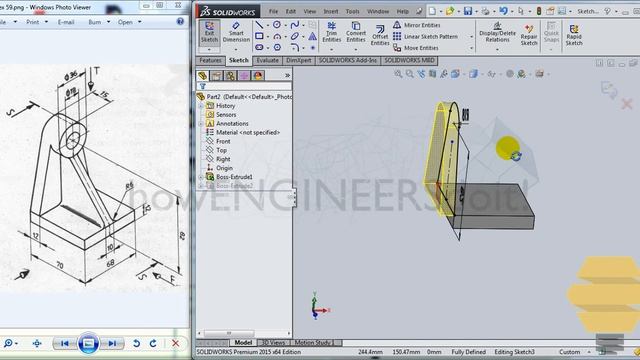Click Convert Entities tool
This screenshot has width=640, height=360.
tap(356, 32)
